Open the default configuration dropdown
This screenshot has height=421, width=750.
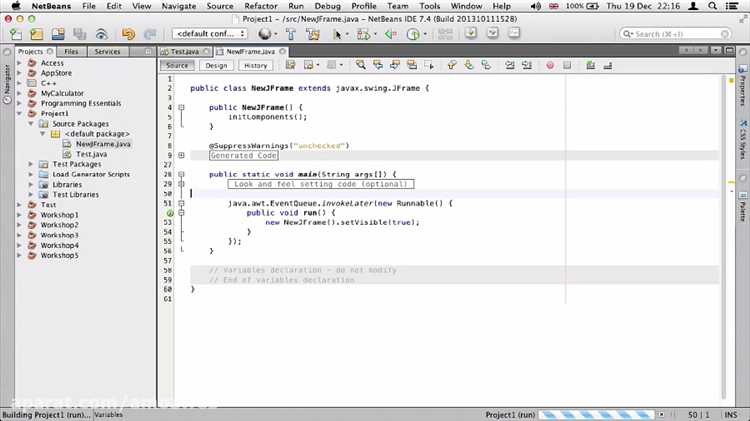point(210,34)
